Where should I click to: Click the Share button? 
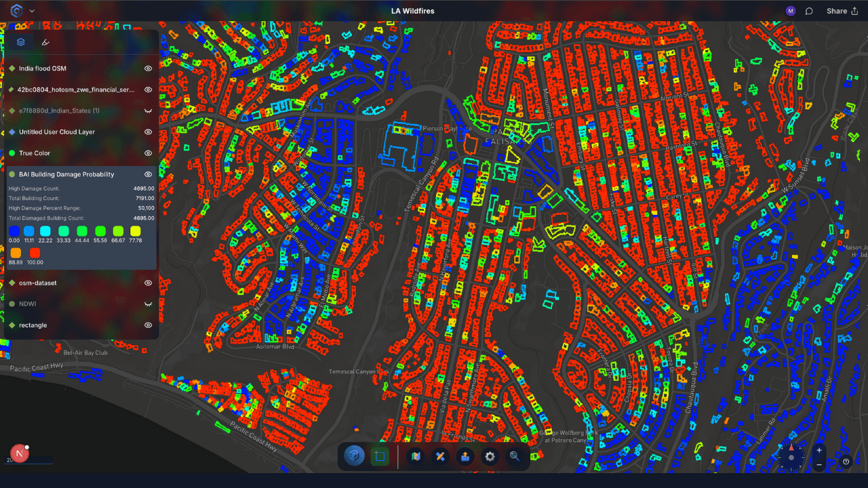pyautogui.click(x=842, y=11)
